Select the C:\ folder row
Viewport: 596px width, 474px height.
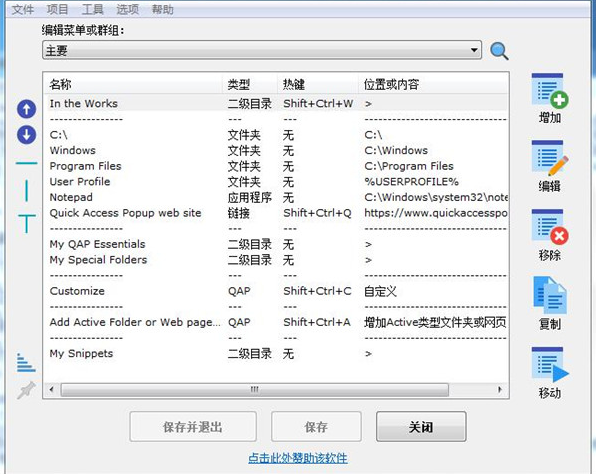coord(276,135)
